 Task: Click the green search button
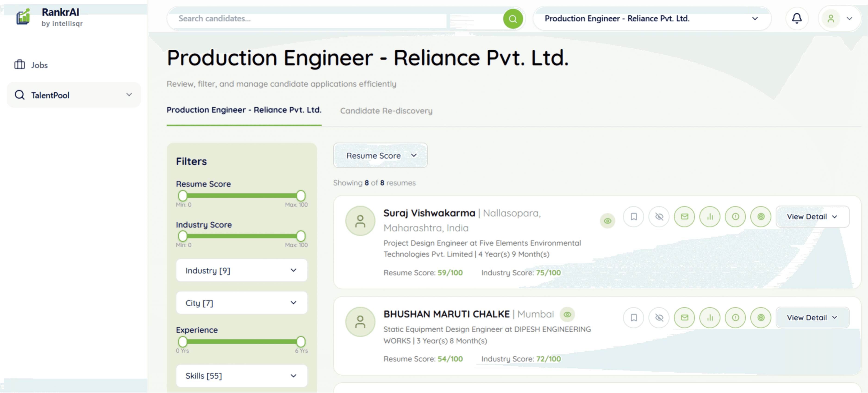click(x=512, y=19)
